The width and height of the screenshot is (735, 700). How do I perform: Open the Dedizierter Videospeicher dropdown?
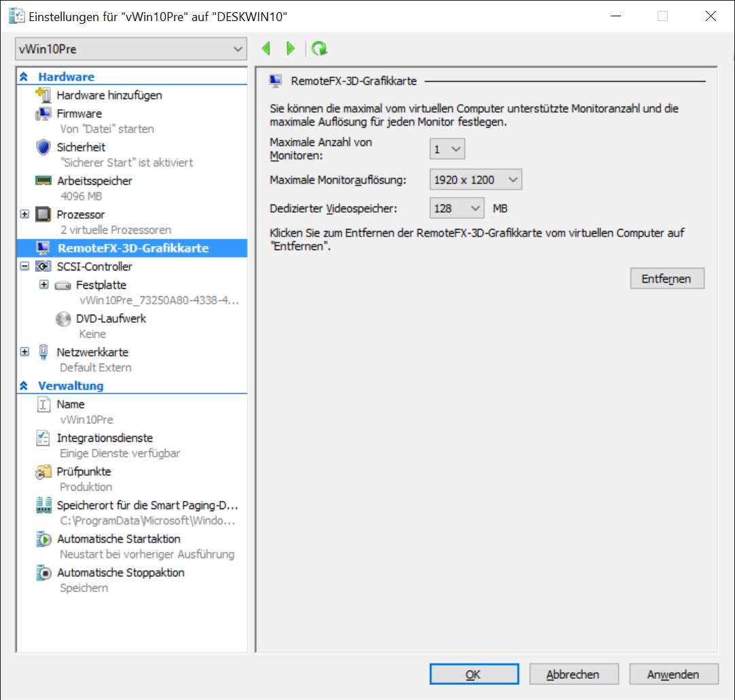point(456,208)
